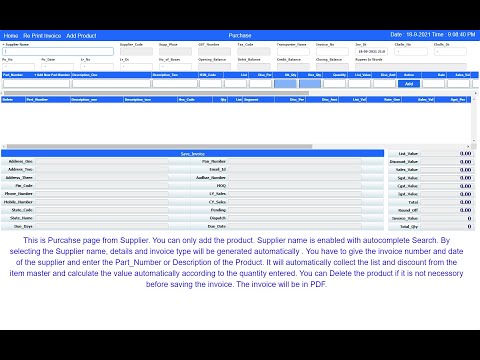480x360 pixels.
Task: Click the Save_Invoice button
Action: point(193,154)
